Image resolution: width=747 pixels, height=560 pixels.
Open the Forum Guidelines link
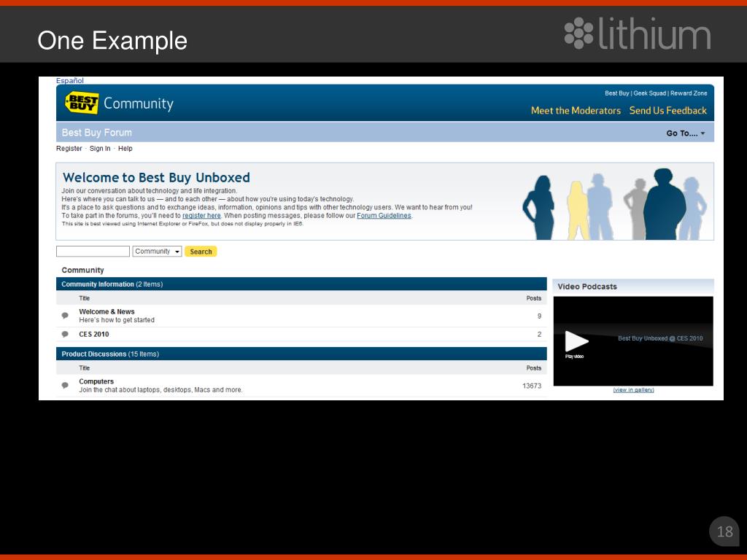tap(384, 216)
